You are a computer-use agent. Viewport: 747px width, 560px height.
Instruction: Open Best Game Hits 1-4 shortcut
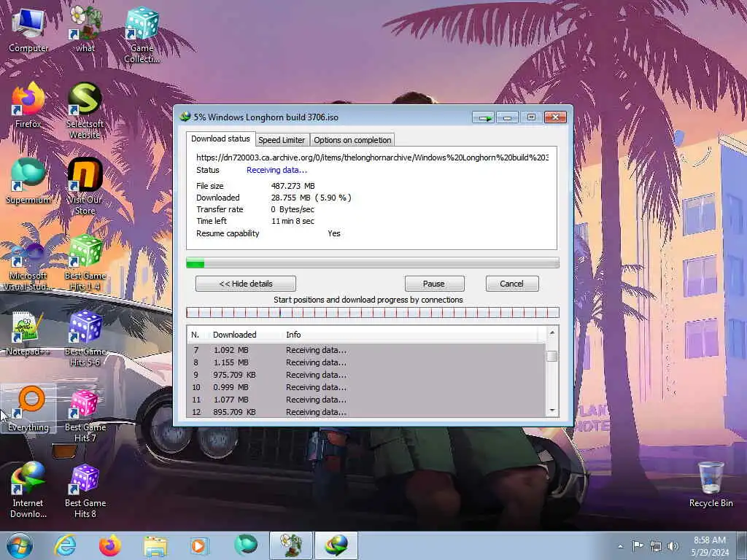pos(85,262)
